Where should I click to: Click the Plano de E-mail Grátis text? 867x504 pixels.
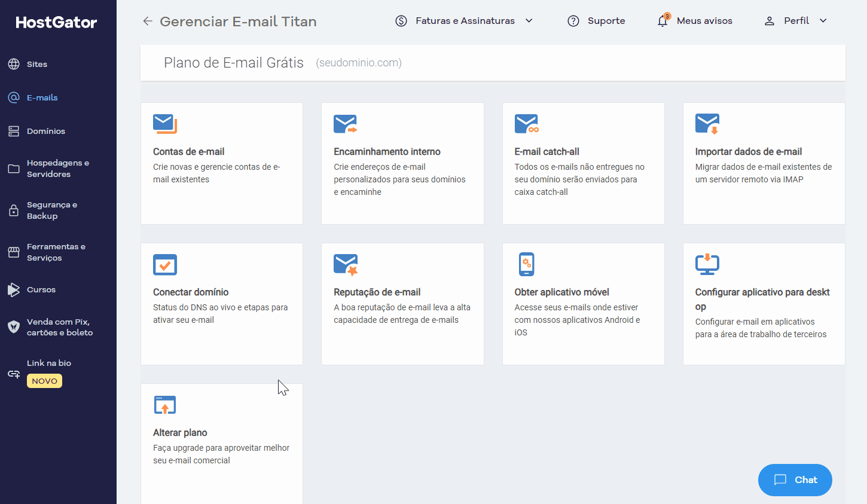[x=234, y=63]
